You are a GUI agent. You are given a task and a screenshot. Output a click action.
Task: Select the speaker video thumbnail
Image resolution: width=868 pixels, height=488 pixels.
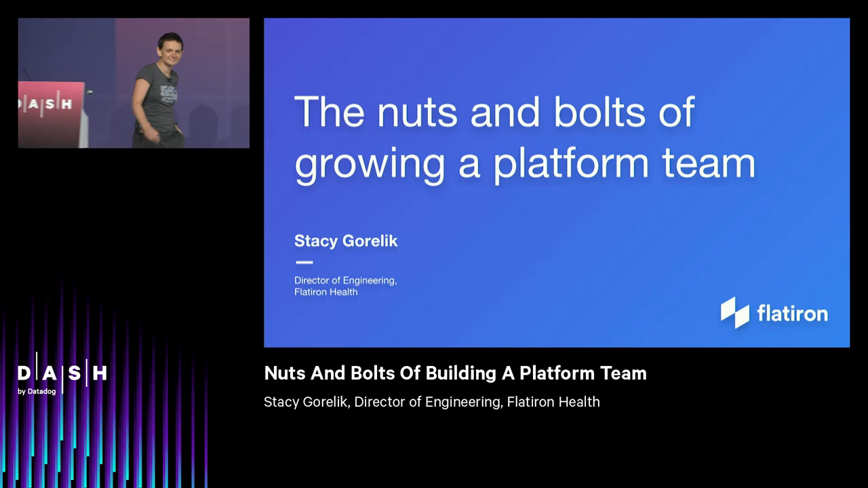coord(134,83)
